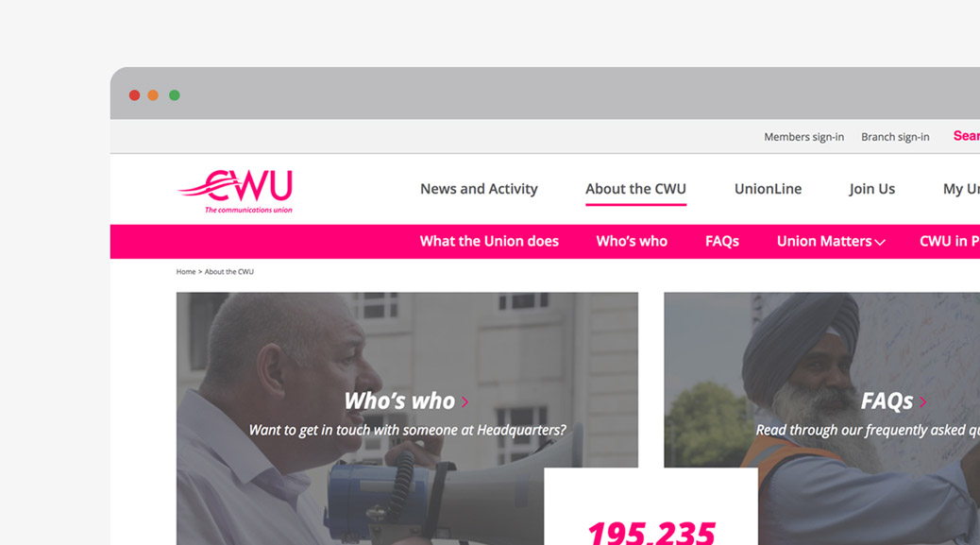
Task: Click the red close window dot
Action: tap(134, 95)
